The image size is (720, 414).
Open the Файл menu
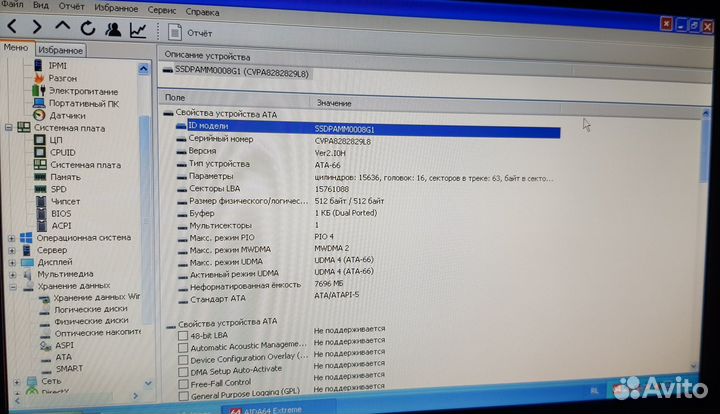pos(12,4)
